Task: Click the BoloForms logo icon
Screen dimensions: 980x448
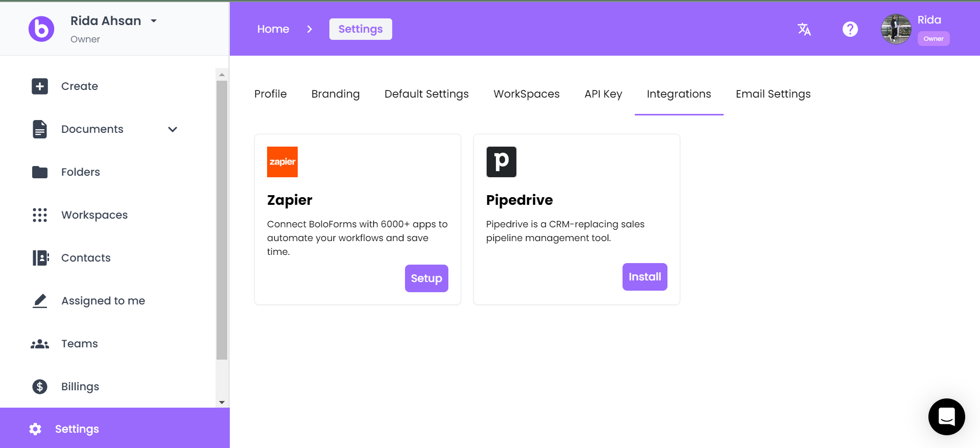Action: pos(41,29)
